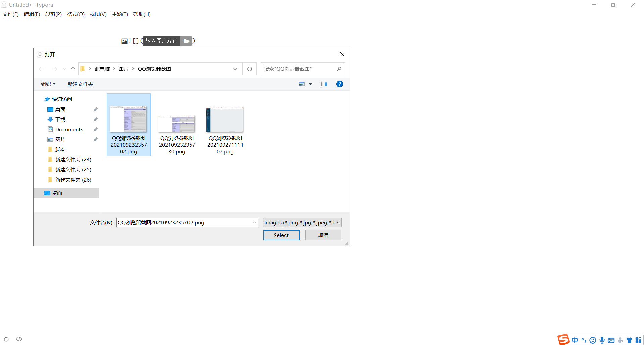Select highlighted 桌面 at sidebar bottom

(x=66, y=193)
